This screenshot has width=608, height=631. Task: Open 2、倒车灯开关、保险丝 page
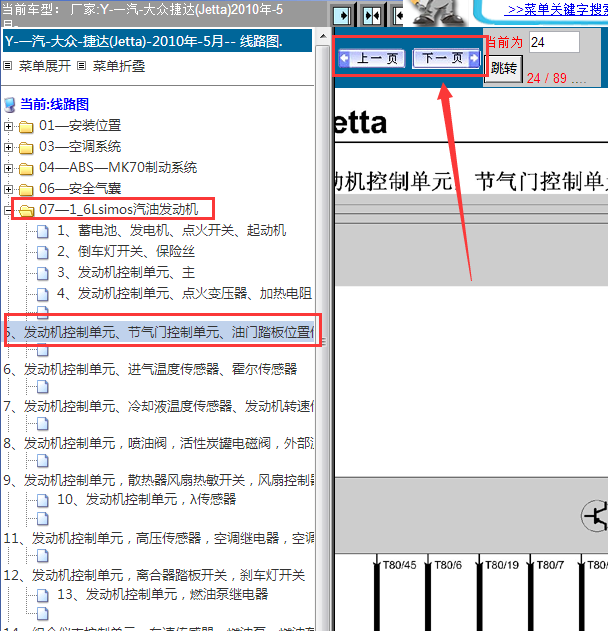click(126, 251)
